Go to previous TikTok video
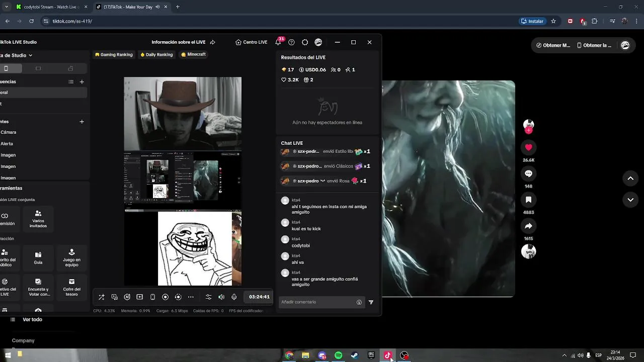 (630, 178)
